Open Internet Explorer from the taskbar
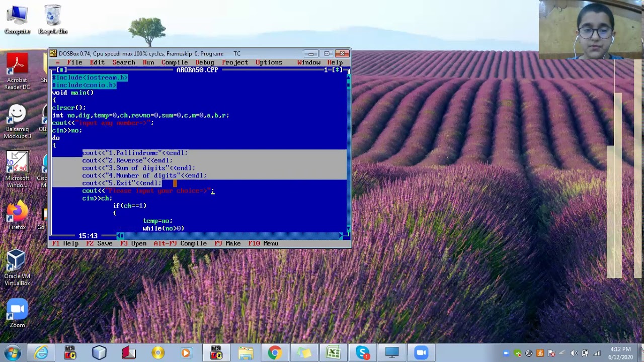The image size is (644, 362). (41, 353)
